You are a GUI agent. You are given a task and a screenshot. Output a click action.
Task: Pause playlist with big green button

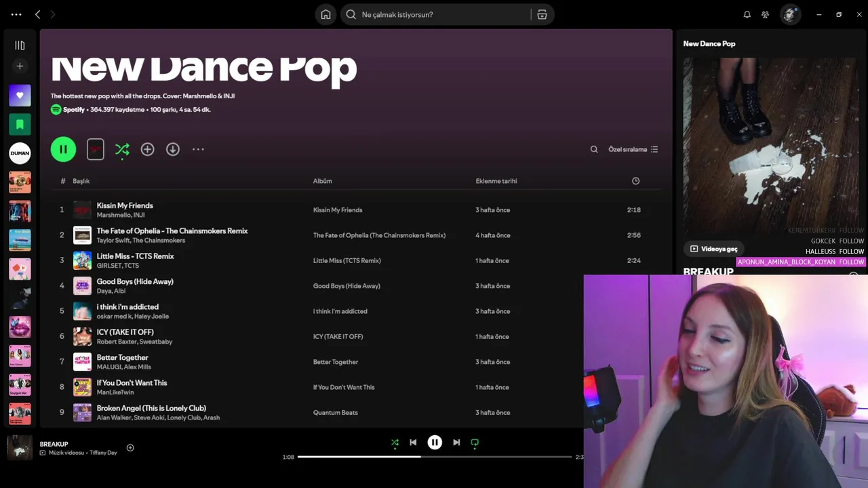(x=63, y=149)
